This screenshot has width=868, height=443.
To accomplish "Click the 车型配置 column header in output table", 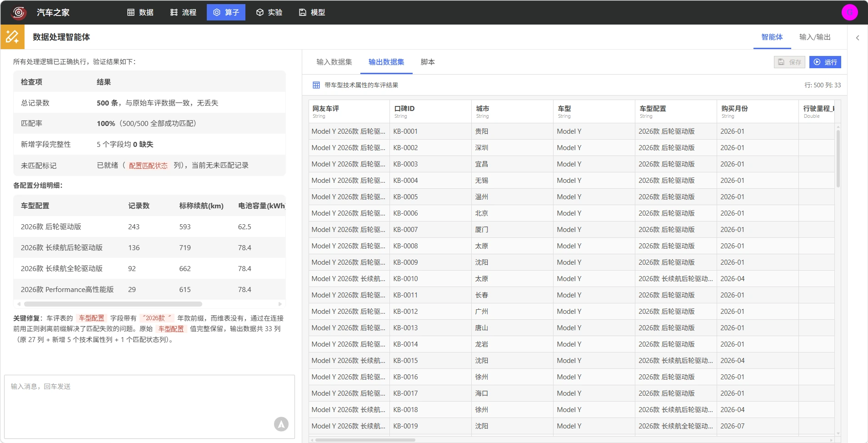I will (x=676, y=111).
